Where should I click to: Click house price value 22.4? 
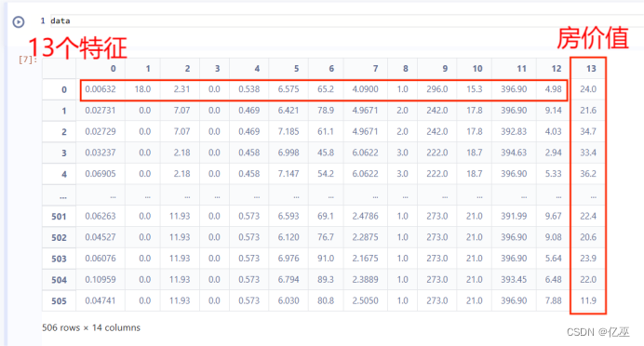(588, 217)
